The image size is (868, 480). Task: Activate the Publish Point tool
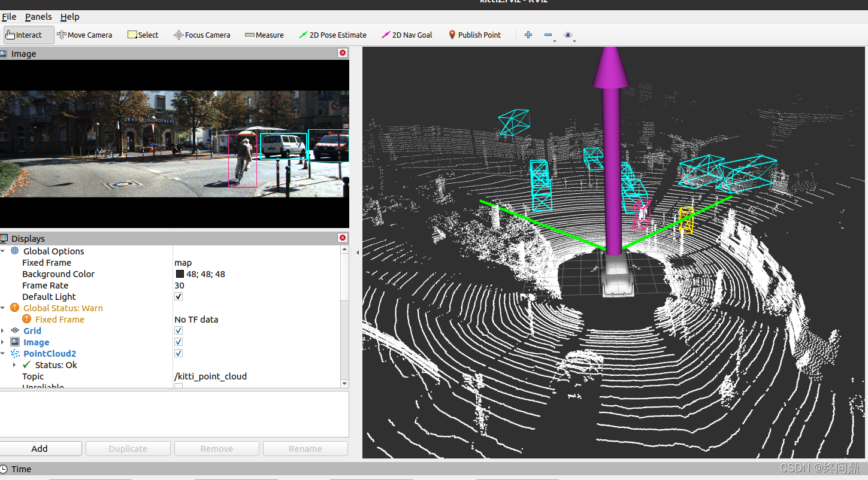[x=474, y=35]
